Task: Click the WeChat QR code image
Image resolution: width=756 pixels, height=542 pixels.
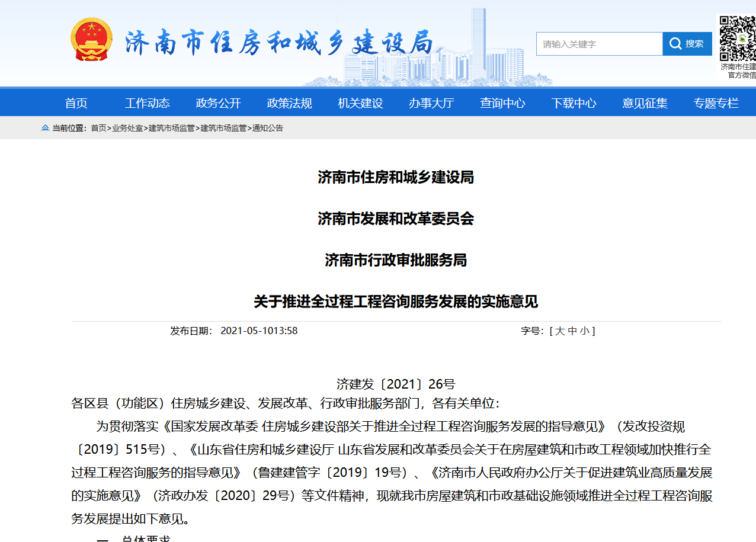Action: click(x=738, y=39)
